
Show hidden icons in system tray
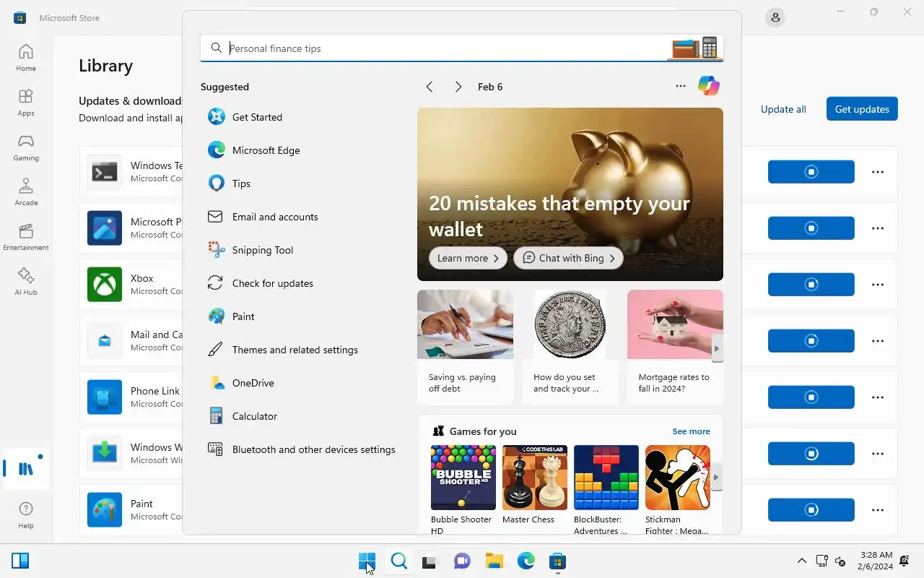tap(801, 561)
